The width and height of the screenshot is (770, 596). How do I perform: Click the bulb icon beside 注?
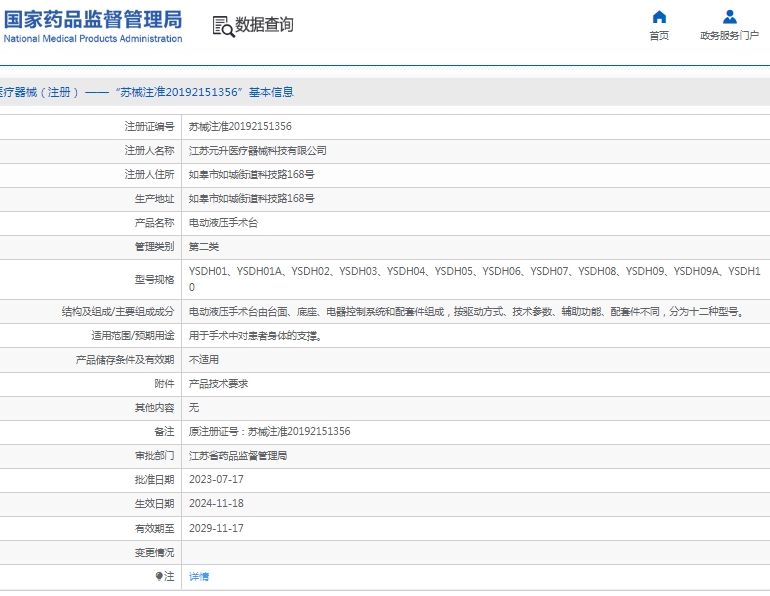pyautogui.click(x=158, y=577)
